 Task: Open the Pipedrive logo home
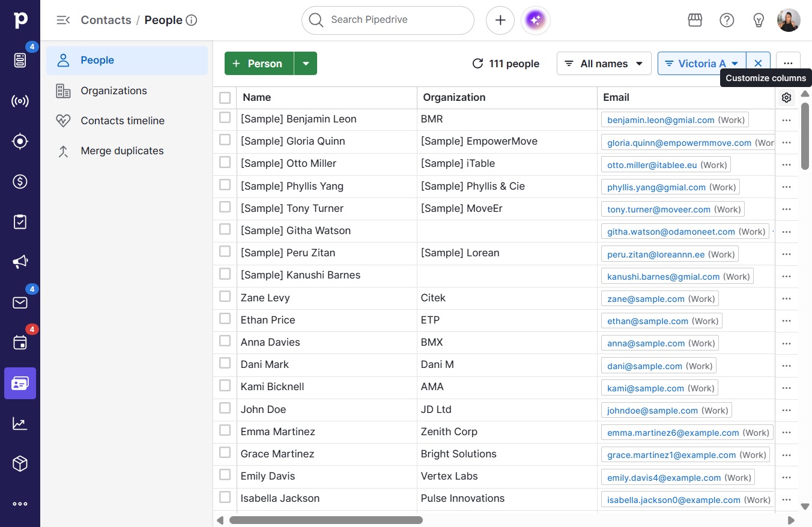pyautogui.click(x=20, y=20)
